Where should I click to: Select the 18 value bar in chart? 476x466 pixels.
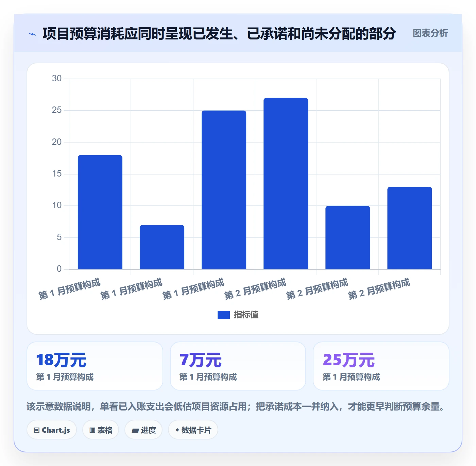click(x=100, y=212)
